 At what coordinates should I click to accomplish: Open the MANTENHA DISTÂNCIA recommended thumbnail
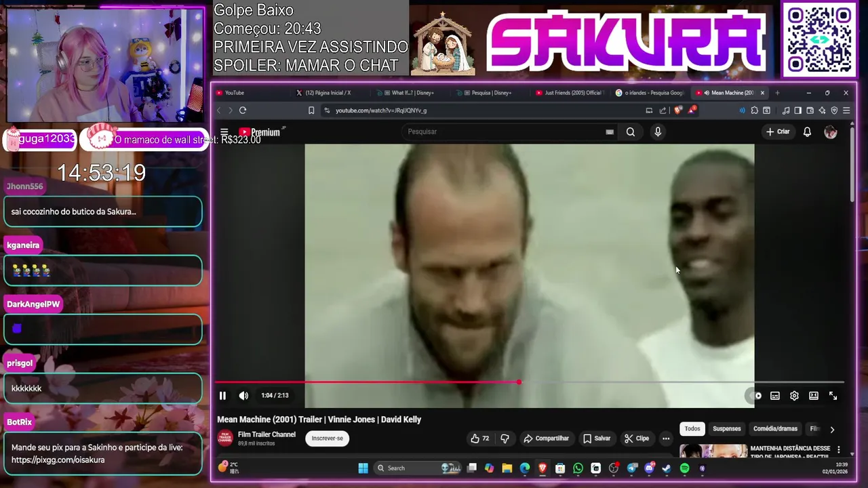[x=713, y=451]
